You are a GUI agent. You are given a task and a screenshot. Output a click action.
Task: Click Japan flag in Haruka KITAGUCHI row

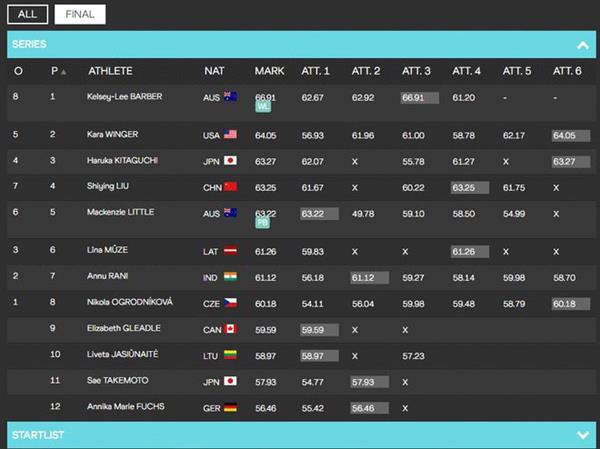click(230, 160)
